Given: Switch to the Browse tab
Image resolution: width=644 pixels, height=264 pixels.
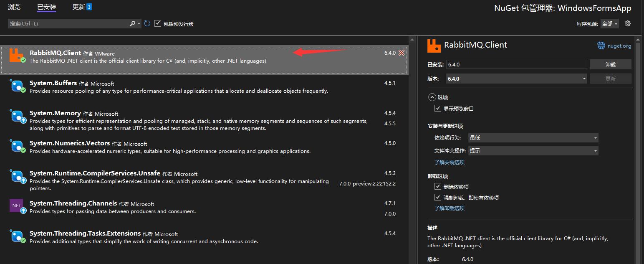Looking at the screenshot, I should click(x=14, y=7).
